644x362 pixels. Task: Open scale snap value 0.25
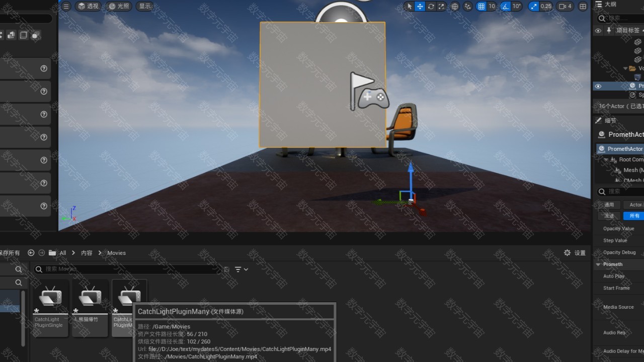(546, 6)
